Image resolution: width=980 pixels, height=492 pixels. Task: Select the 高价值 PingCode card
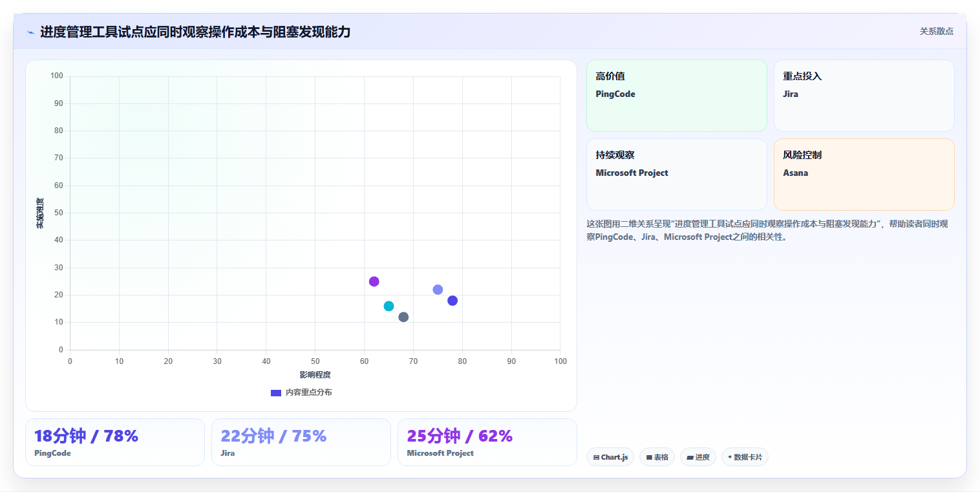(x=676, y=96)
